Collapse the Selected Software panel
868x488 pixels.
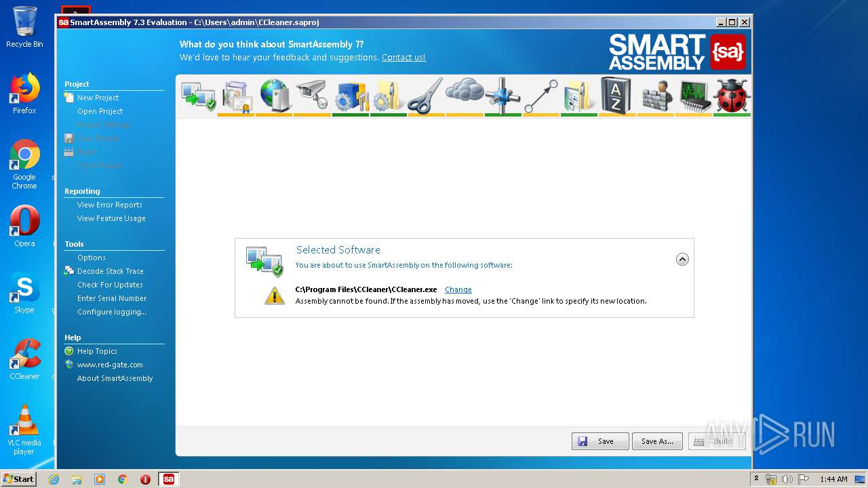tap(682, 260)
